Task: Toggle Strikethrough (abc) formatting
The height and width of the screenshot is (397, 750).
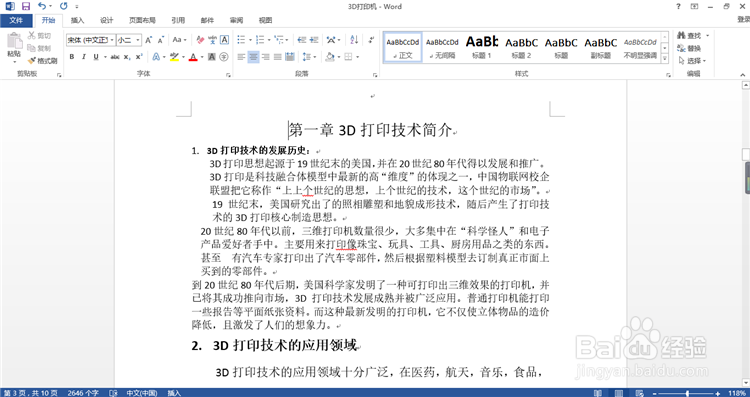Action: [x=115, y=57]
